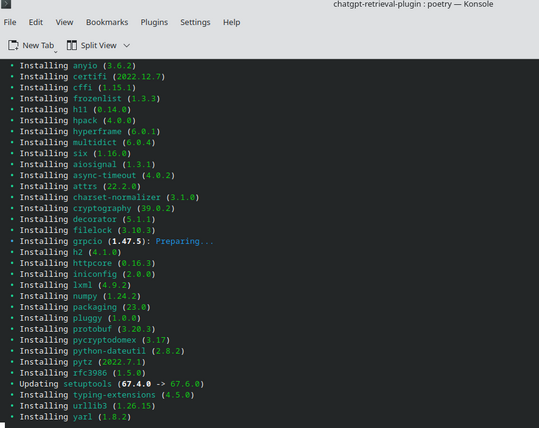Screen dimensions: 539x428
Task: Expand the New Tab dropdown arrow
Action: [55, 52]
